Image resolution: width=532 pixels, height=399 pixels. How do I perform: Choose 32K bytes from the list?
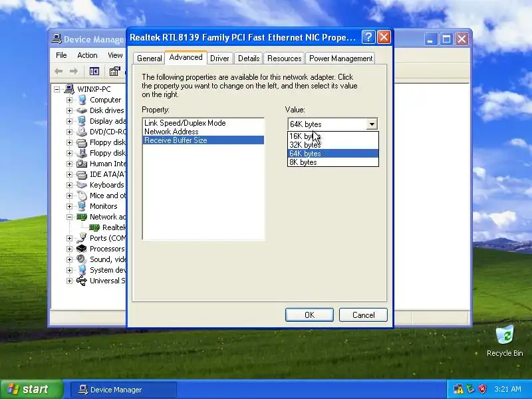point(333,145)
